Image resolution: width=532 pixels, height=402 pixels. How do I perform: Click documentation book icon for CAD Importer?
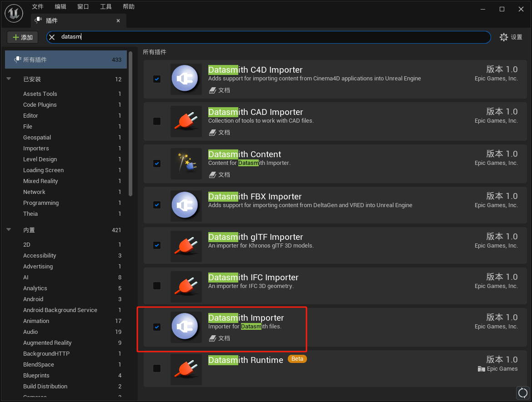point(212,133)
